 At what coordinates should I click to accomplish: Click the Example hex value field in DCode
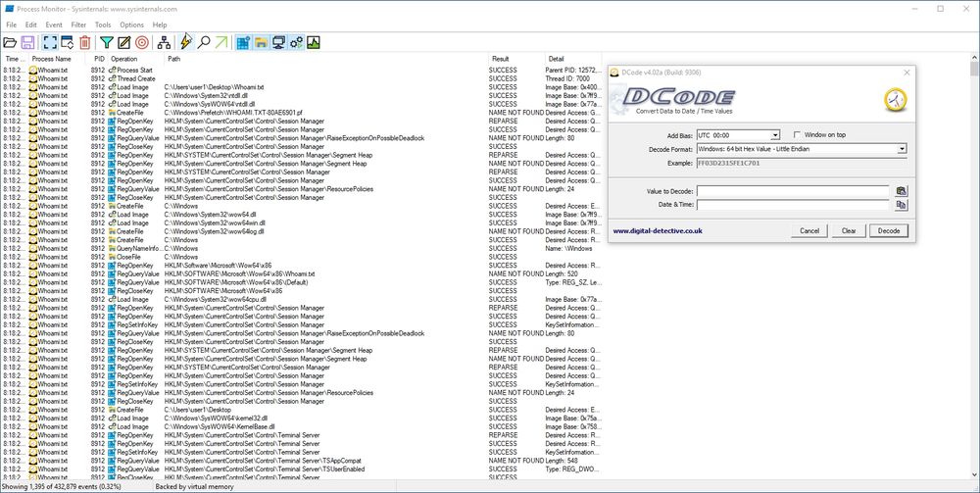pos(802,163)
